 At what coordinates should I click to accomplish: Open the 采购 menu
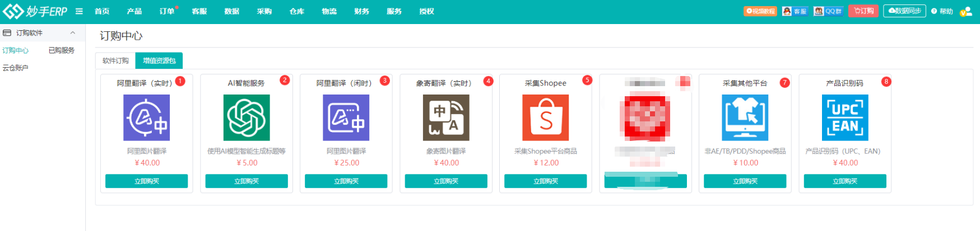(264, 11)
